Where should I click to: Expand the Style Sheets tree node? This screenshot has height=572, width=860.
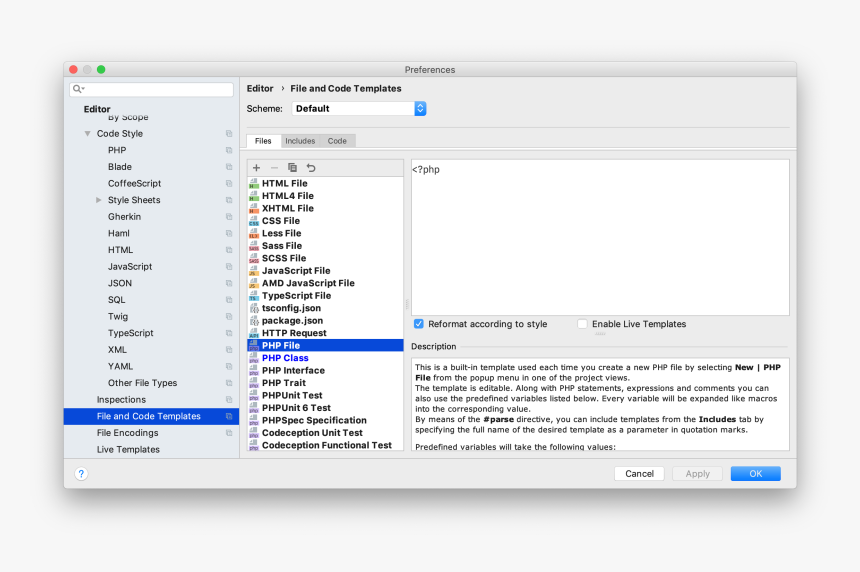point(99,200)
